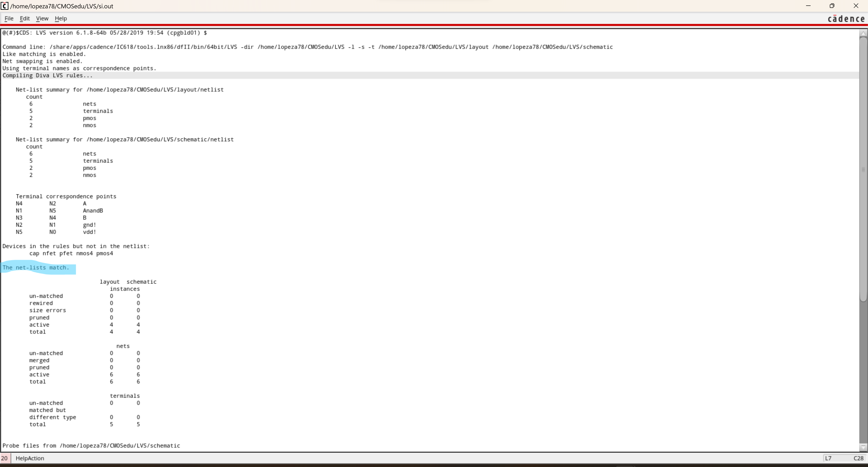Open the File menu
Image resolution: width=868 pixels, height=467 pixels.
9,19
